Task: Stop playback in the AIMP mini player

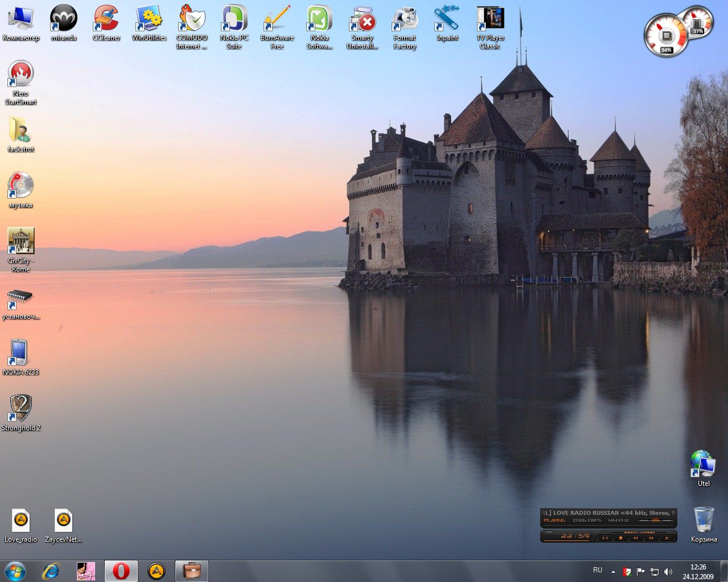Action: [x=621, y=538]
